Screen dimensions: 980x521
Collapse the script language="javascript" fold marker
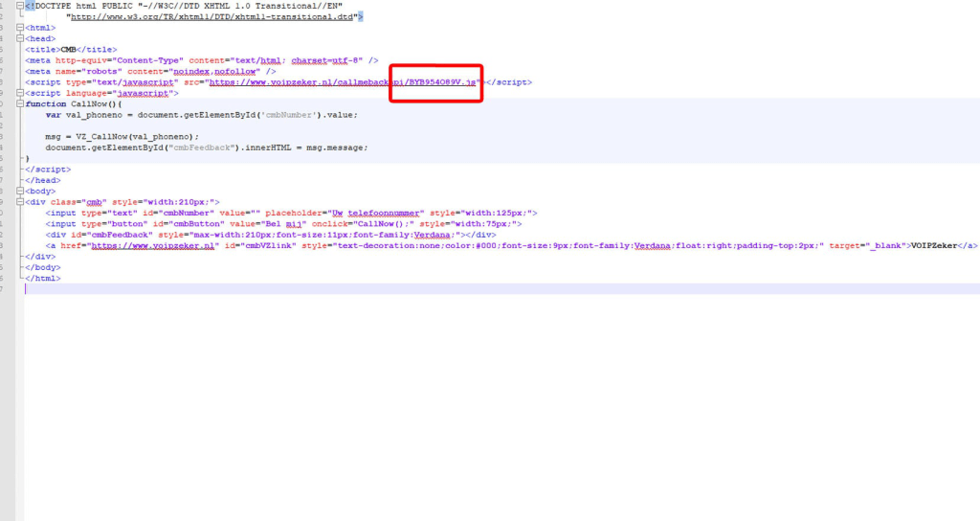pos(20,93)
